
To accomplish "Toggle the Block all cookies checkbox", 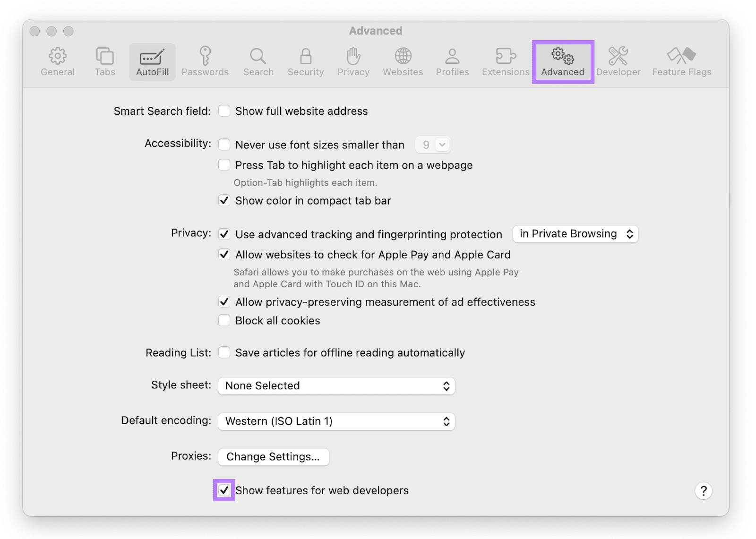I will point(224,321).
